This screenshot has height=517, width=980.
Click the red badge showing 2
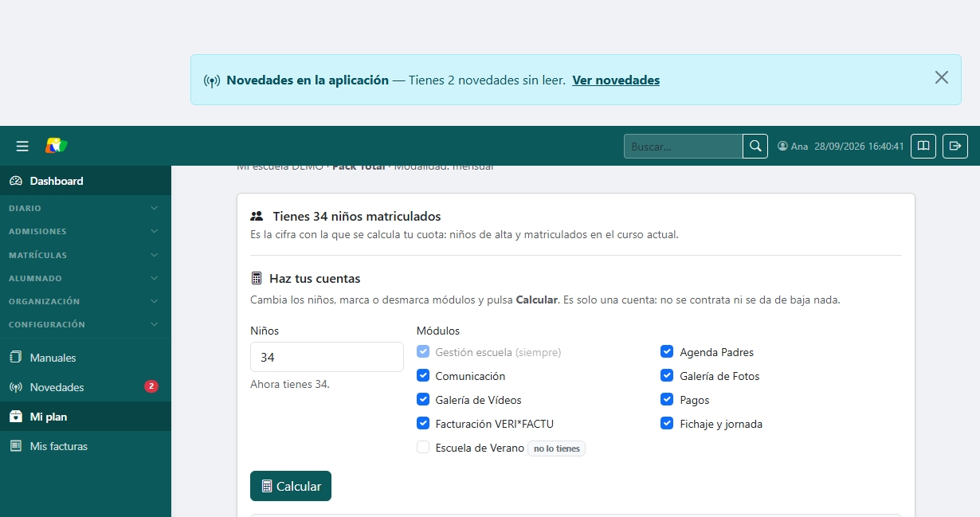pyautogui.click(x=151, y=386)
